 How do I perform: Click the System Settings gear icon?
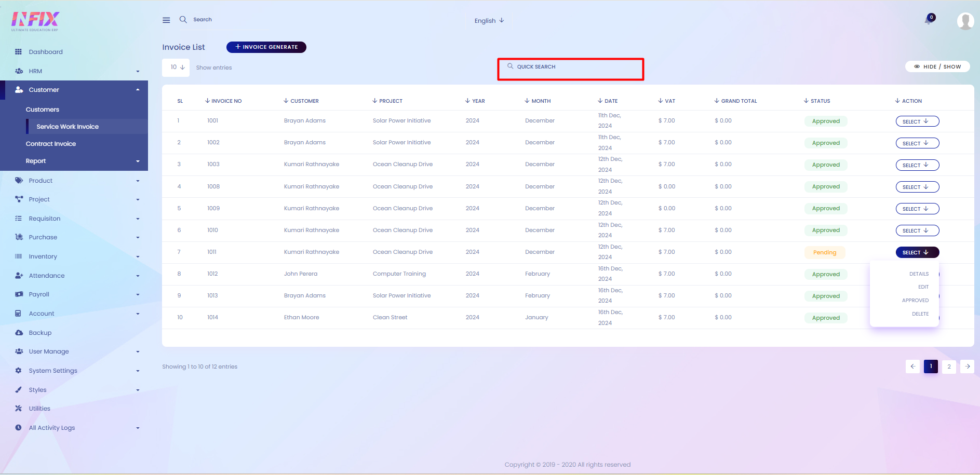click(18, 371)
